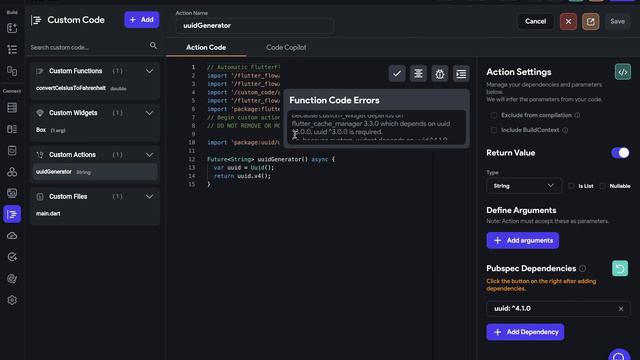
Task: Collapse the Custom Widgets section
Action: pyautogui.click(x=149, y=113)
